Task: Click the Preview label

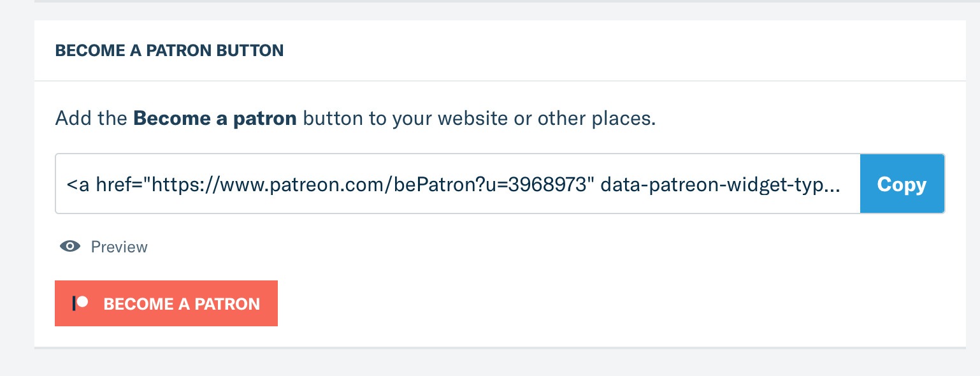Action: (x=119, y=247)
